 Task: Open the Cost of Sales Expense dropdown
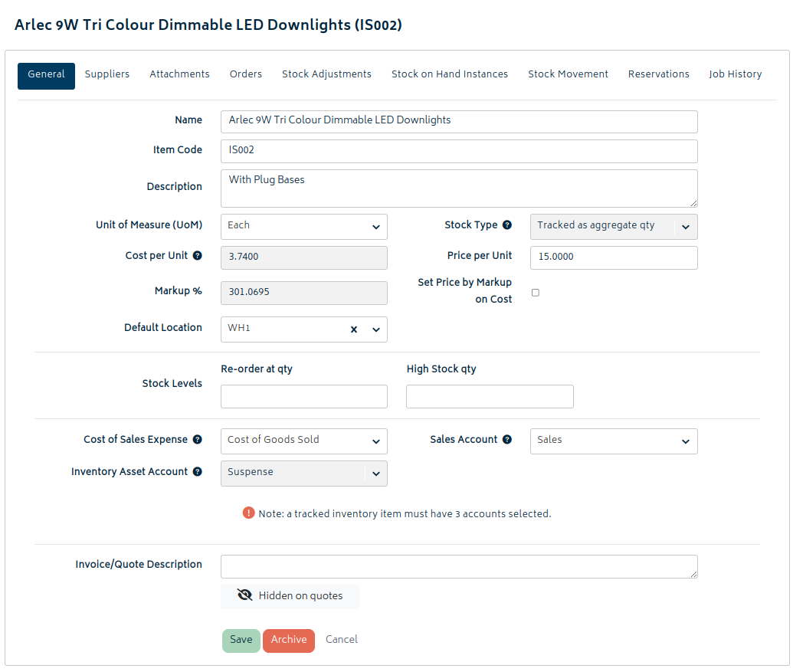304,441
